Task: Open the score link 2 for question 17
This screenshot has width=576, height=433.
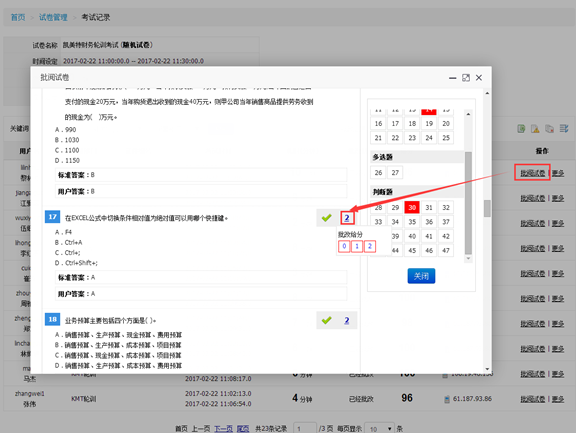Action: pos(347,218)
